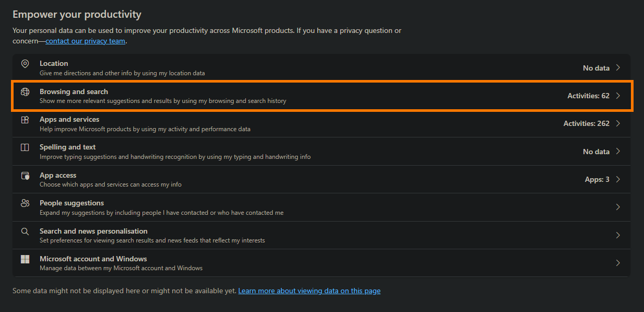Image resolution: width=644 pixels, height=312 pixels.
Task: Open the People suggestions heading
Action: (x=71, y=203)
